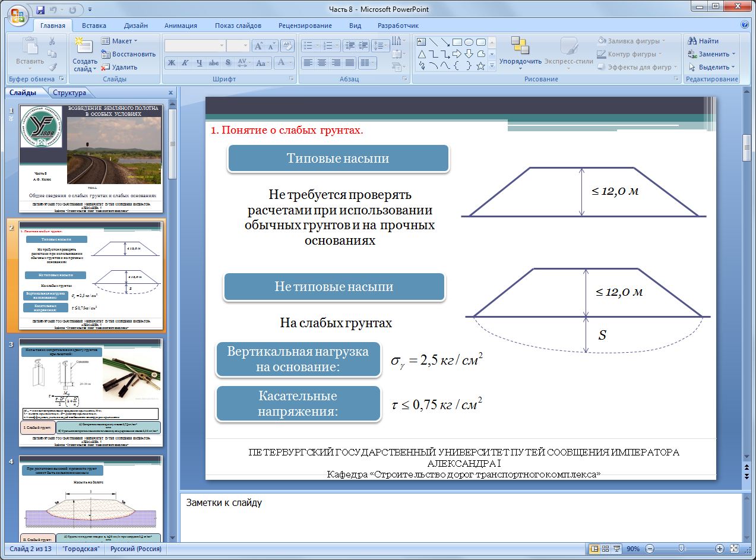Click Undo in Quick Access toolbar

pos(54,10)
